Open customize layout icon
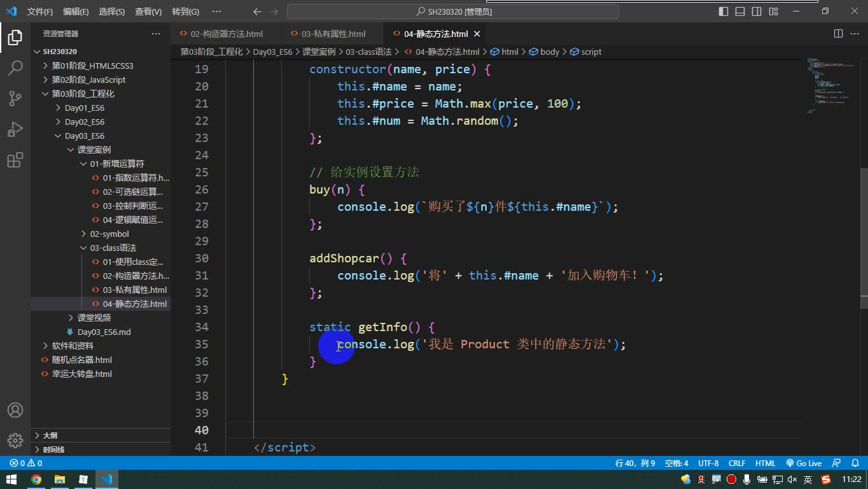Viewport: 868px width, 489px height. pos(773,11)
